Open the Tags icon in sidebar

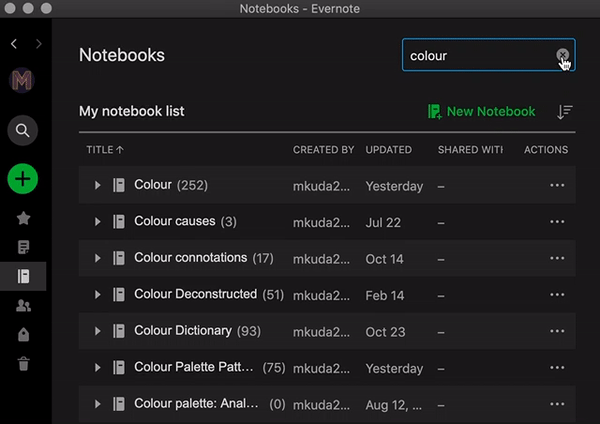tap(23, 334)
